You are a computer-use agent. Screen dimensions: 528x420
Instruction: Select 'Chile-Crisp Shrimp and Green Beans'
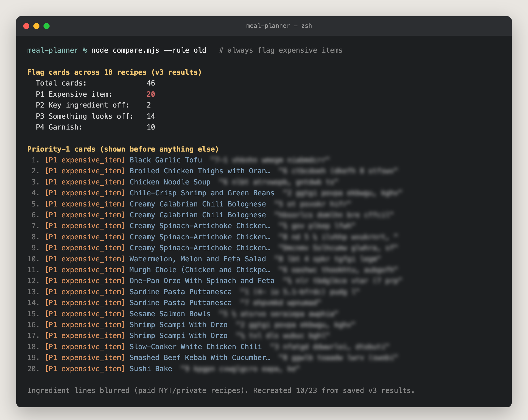(202, 193)
